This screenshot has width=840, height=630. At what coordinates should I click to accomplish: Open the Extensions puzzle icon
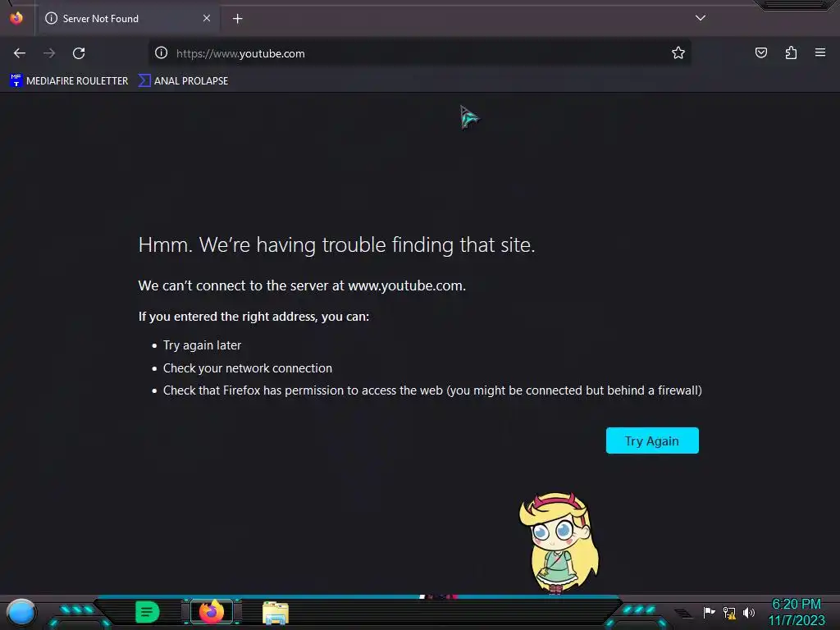point(791,52)
